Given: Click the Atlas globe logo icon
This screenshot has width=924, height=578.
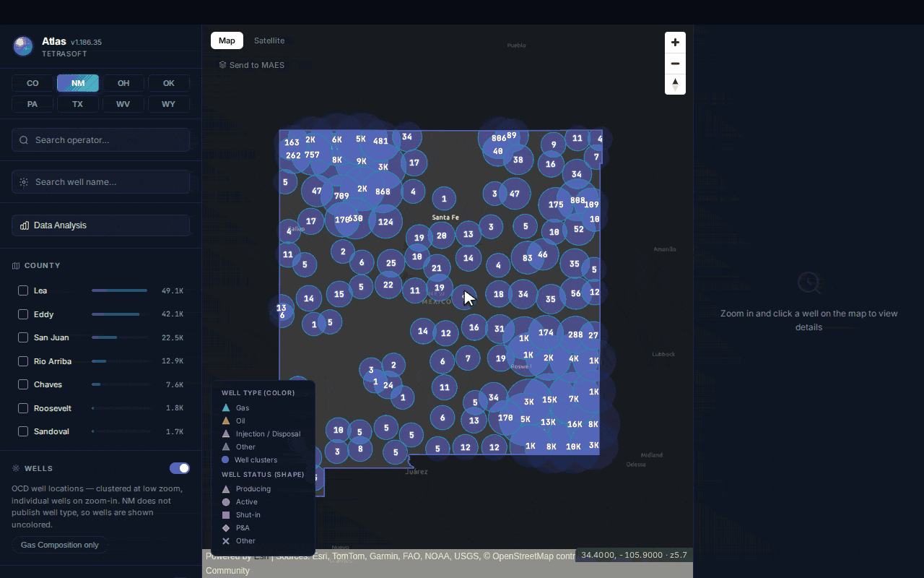Looking at the screenshot, I should 23,46.
